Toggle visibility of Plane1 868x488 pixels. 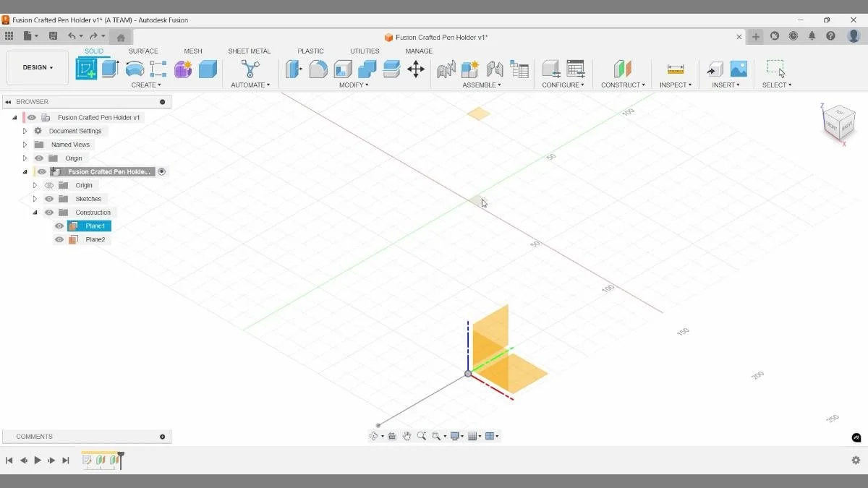[59, 226]
